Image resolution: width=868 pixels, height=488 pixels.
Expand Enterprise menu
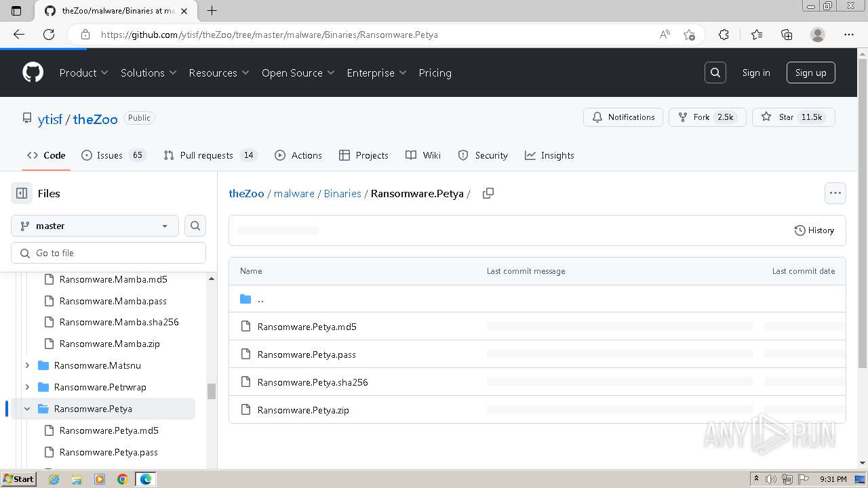pos(376,73)
